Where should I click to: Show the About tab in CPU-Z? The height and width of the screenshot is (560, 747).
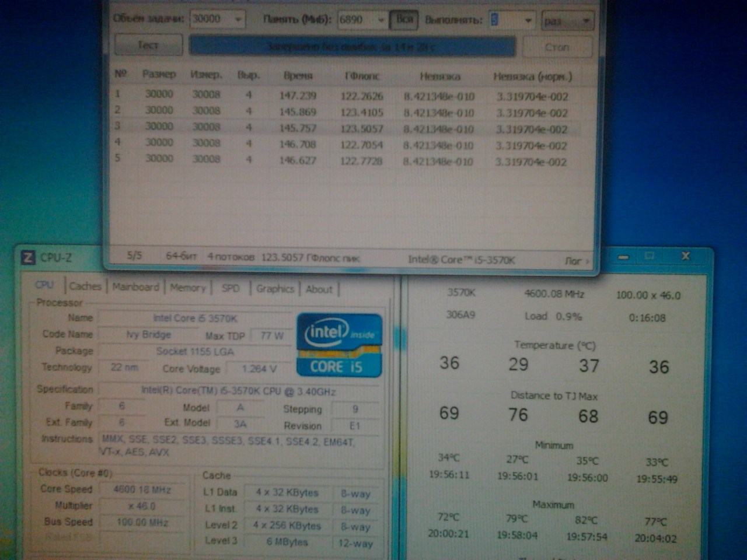click(x=319, y=289)
